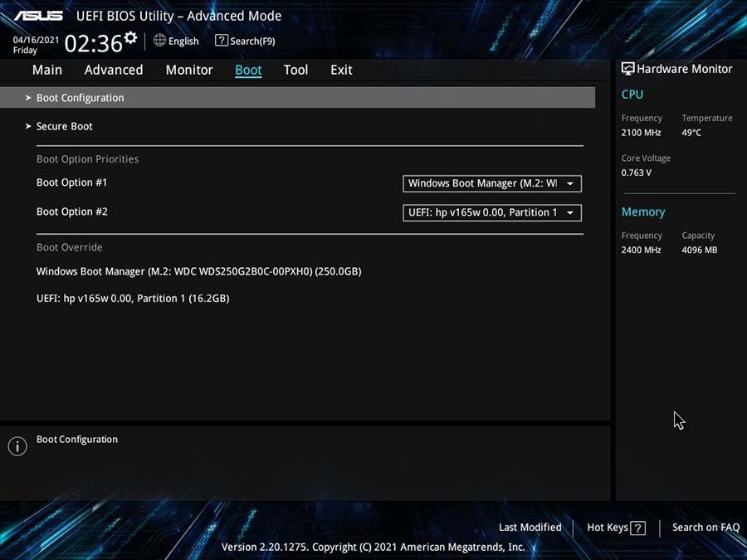Go to the Tool tab

tap(295, 70)
